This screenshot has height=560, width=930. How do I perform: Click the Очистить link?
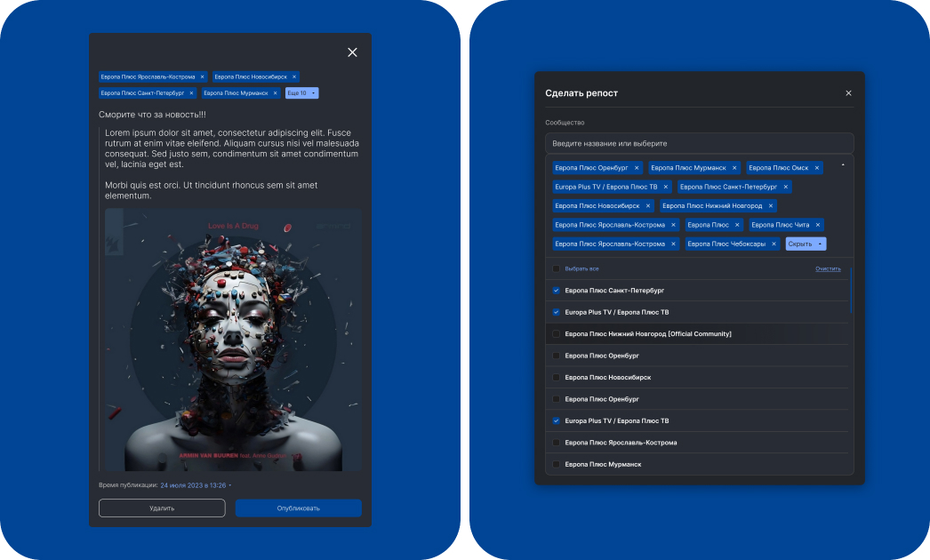point(828,268)
